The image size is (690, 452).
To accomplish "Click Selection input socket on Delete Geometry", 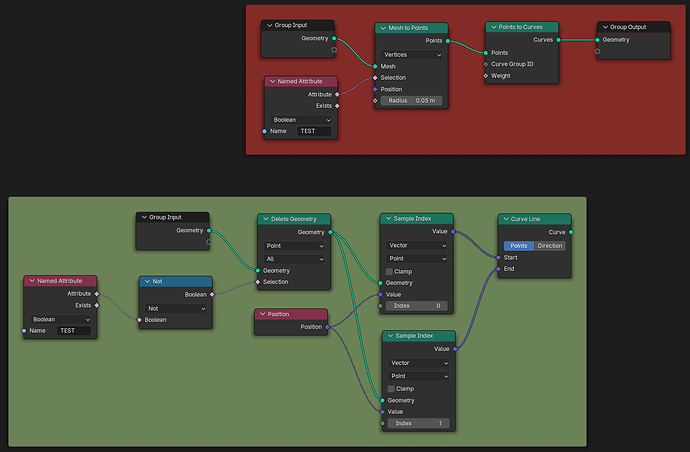I will point(258,282).
